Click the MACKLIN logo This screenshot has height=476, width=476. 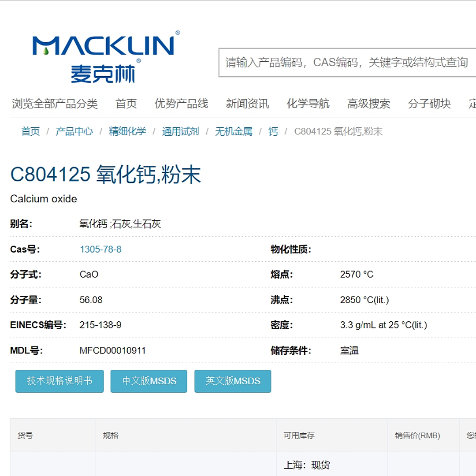106,57
